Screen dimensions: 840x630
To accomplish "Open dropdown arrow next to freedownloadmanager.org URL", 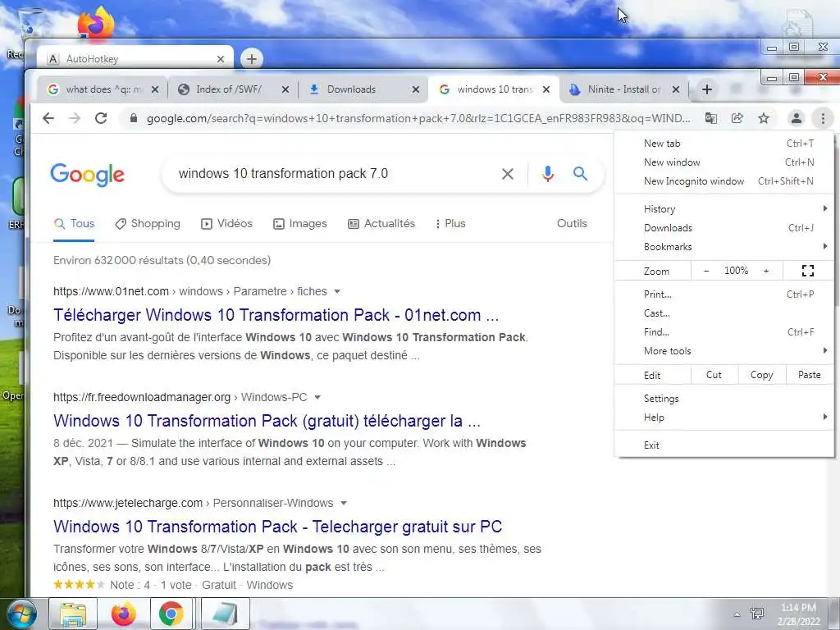I will point(317,398).
